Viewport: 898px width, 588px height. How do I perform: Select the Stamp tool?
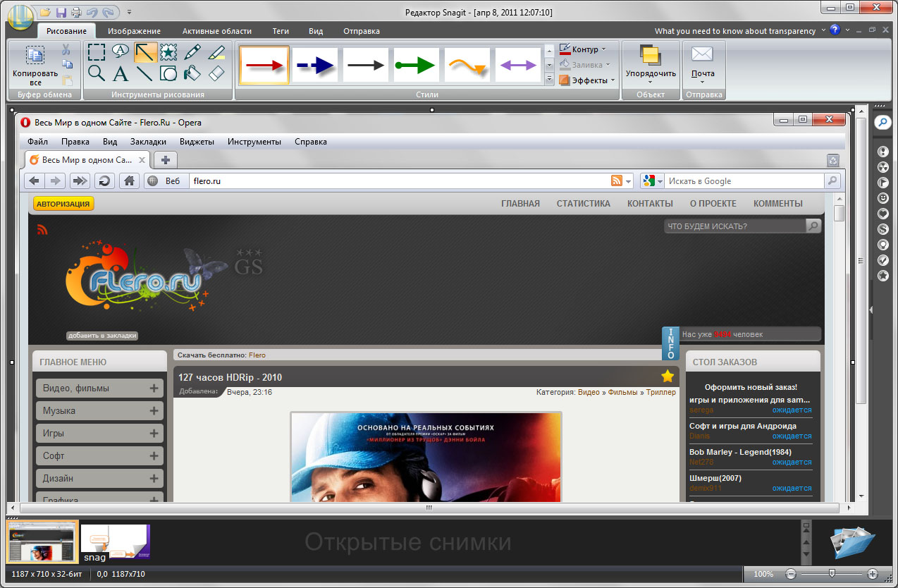[x=168, y=52]
